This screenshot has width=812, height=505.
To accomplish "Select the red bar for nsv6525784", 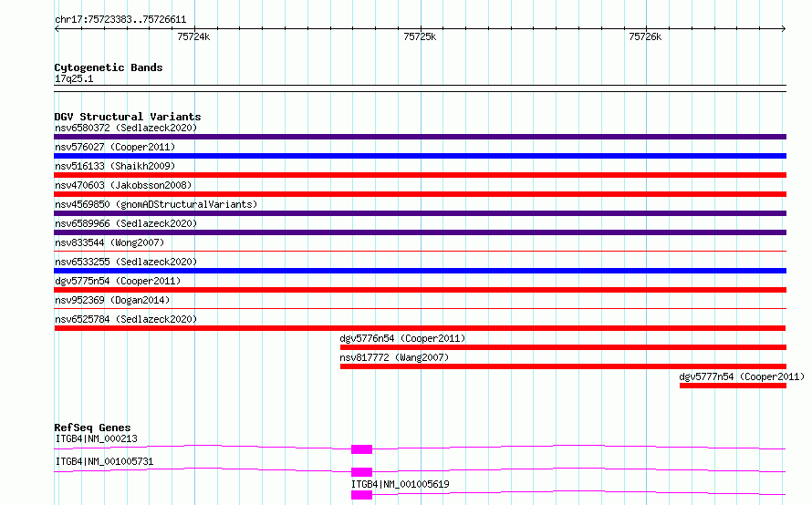I will pyautogui.click(x=420, y=328).
